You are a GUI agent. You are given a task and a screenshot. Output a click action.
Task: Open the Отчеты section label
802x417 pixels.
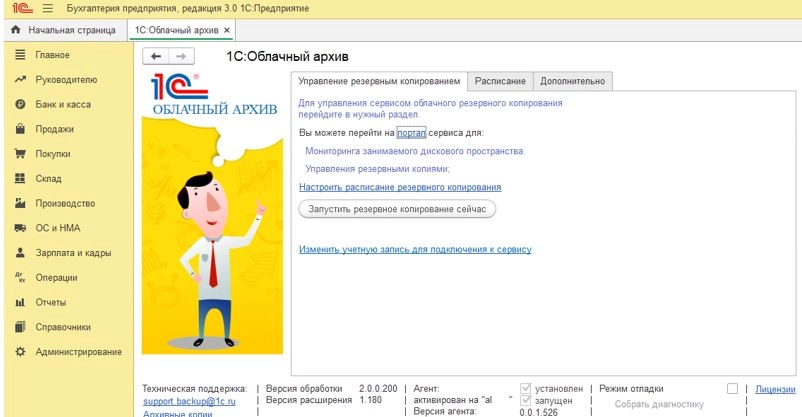pyautogui.click(x=51, y=302)
